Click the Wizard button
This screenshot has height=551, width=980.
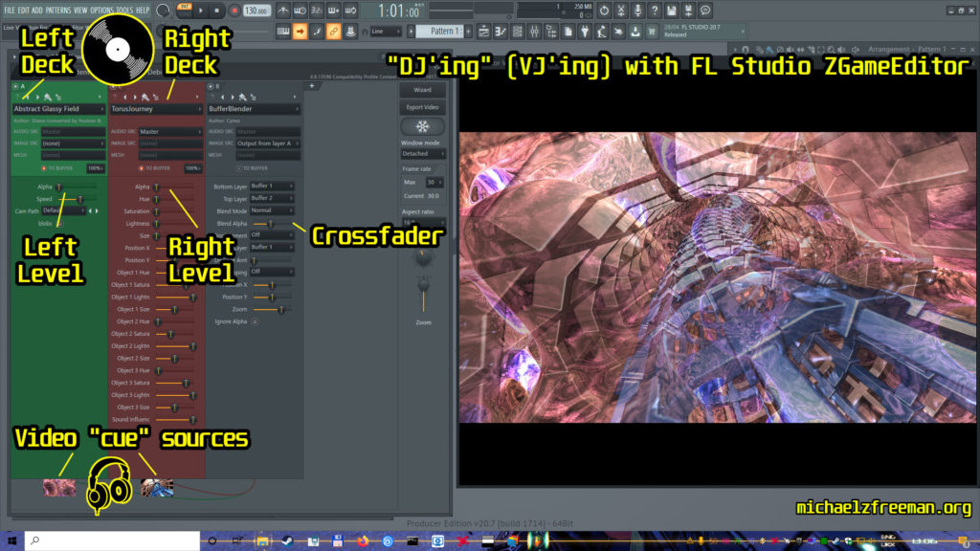[422, 90]
